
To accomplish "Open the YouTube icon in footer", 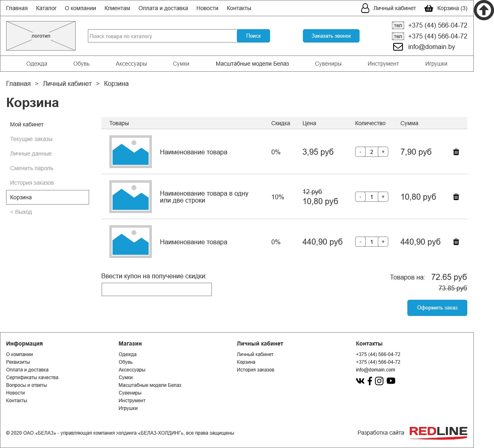I will [391, 381].
